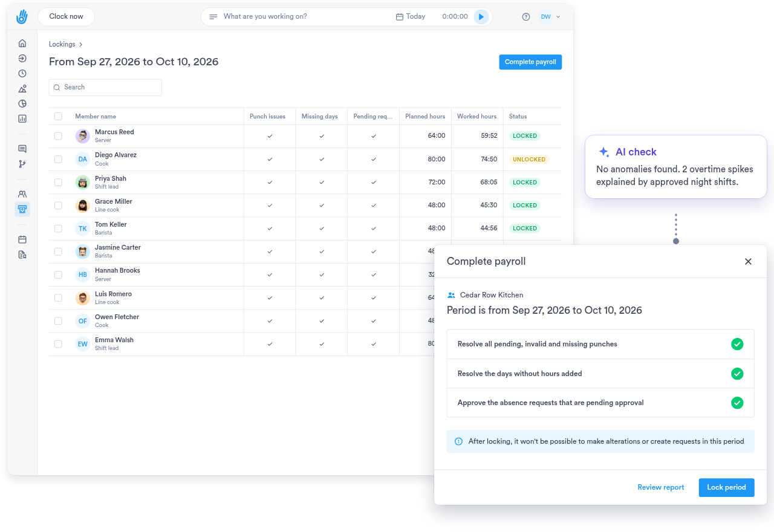Go back via the Lockings breadcrumb
Viewport: 774px width, 532px height.
pyautogui.click(x=62, y=44)
